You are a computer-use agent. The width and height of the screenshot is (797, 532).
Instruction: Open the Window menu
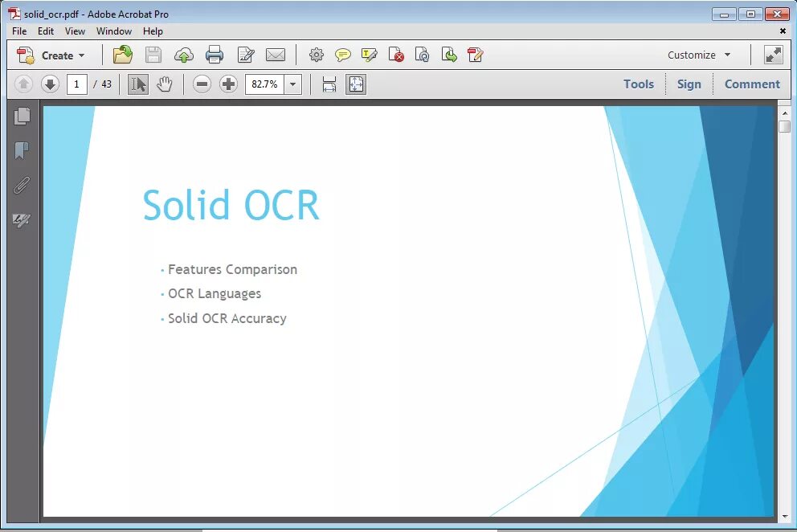[114, 31]
